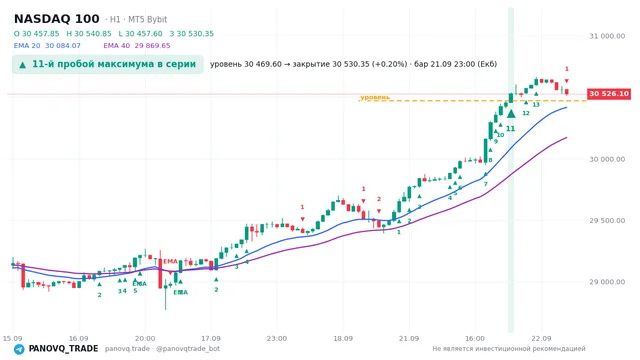
Task: Click the NASDAQ 100 chart title
Action: click(57, 19)
